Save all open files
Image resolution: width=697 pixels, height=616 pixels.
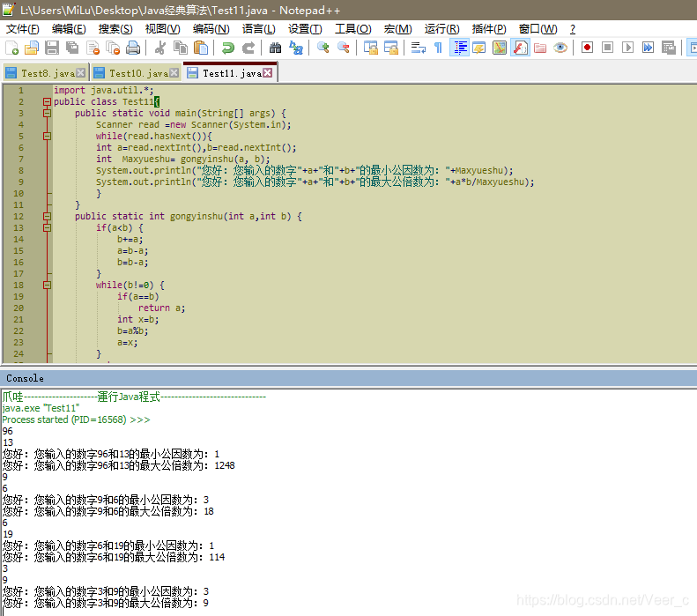[72, 48]
